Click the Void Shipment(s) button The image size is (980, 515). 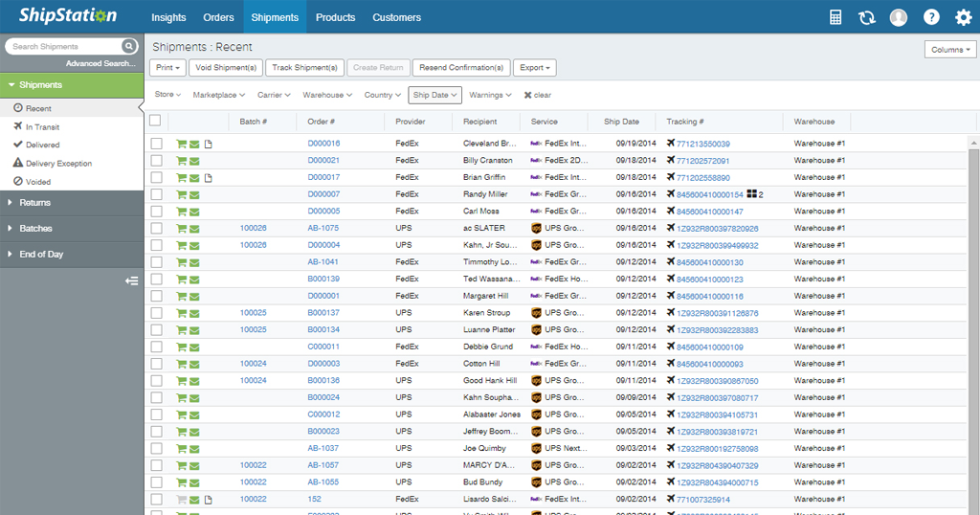coord(226,68)
